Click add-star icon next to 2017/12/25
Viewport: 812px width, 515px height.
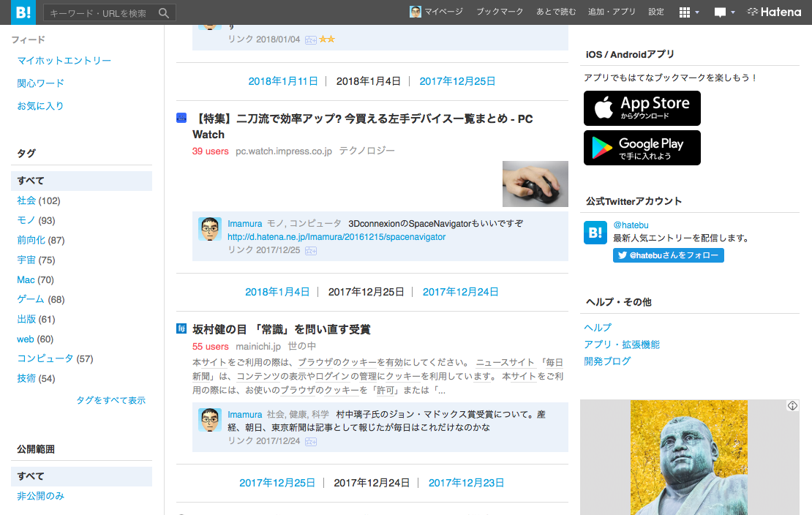click(x=311, y=251)
